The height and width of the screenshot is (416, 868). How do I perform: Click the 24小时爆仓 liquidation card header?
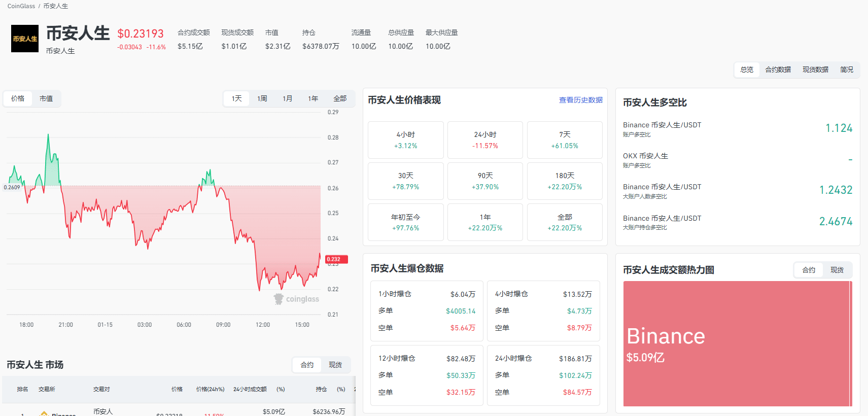point(513,358)
